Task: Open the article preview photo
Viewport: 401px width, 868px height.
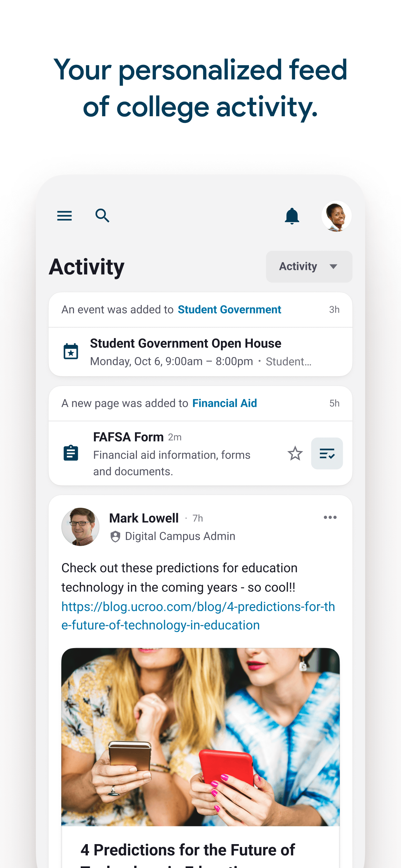Action: 200,737
